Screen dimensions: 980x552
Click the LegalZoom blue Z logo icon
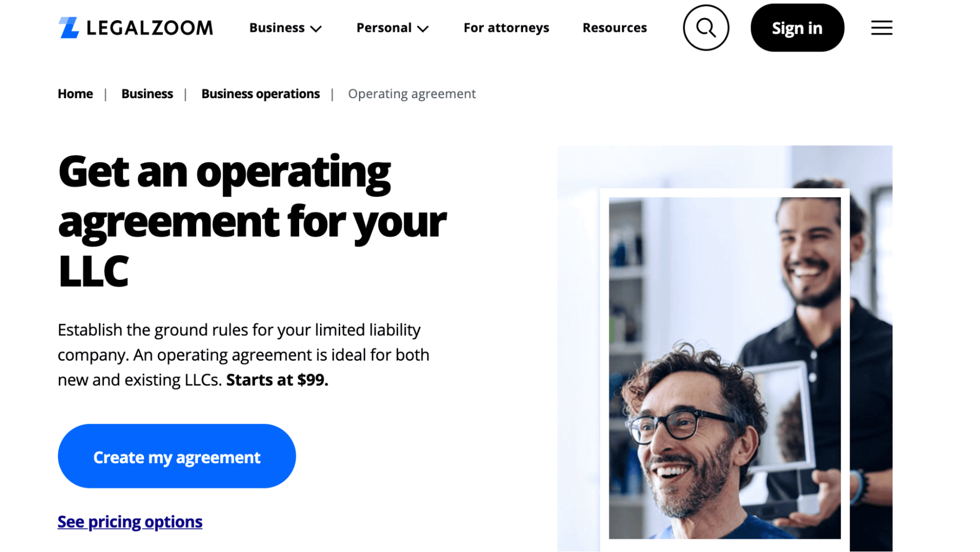click(69, 27)
